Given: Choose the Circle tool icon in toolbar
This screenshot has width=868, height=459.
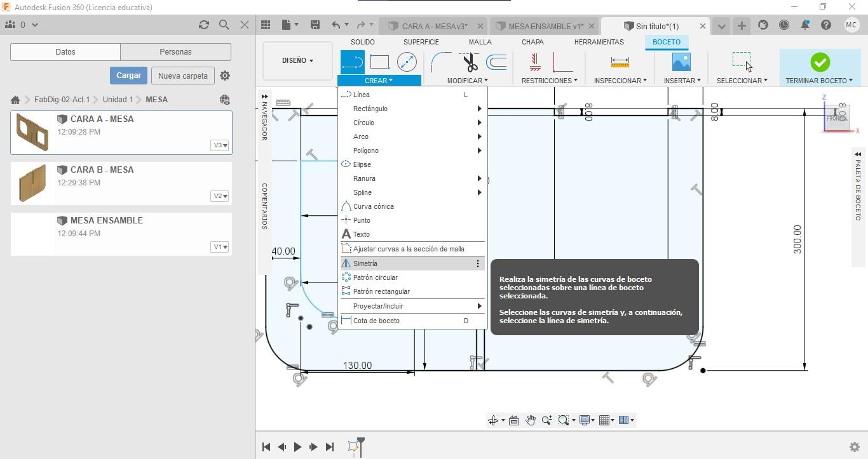Looking at the screenshot, I should [407, 62].
